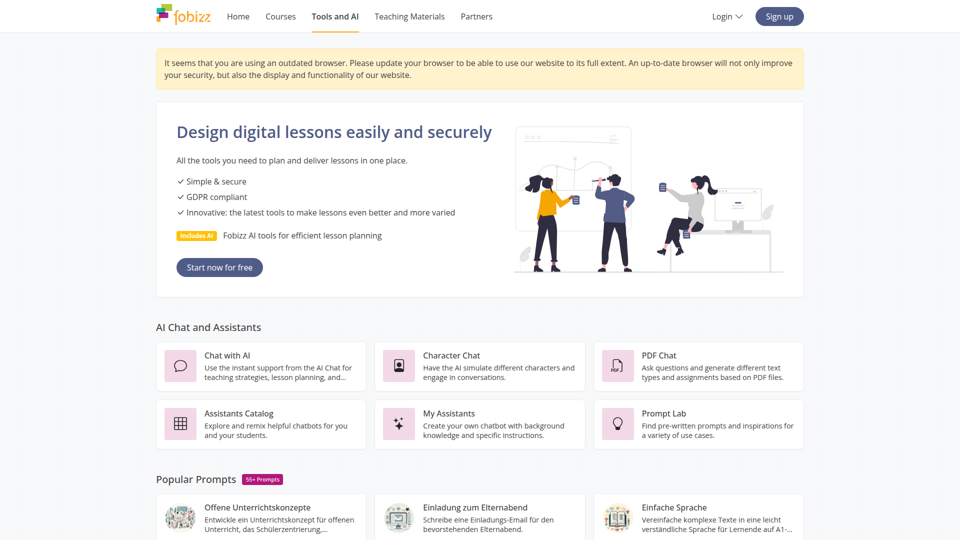Open Offene Unterrichtskonzepte prompt title
Viewport: 960px width, 540px height.
257,508
